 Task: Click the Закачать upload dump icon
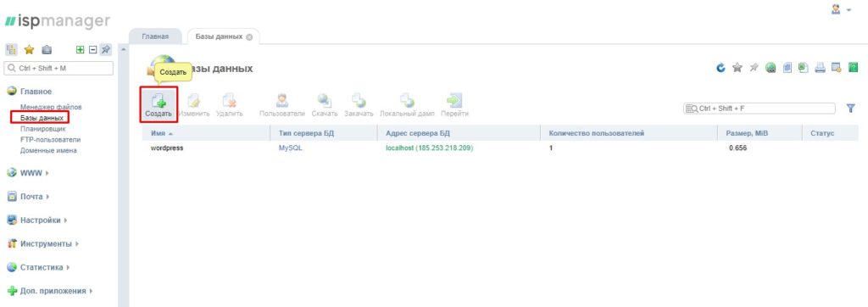click(x=359, y=104)
